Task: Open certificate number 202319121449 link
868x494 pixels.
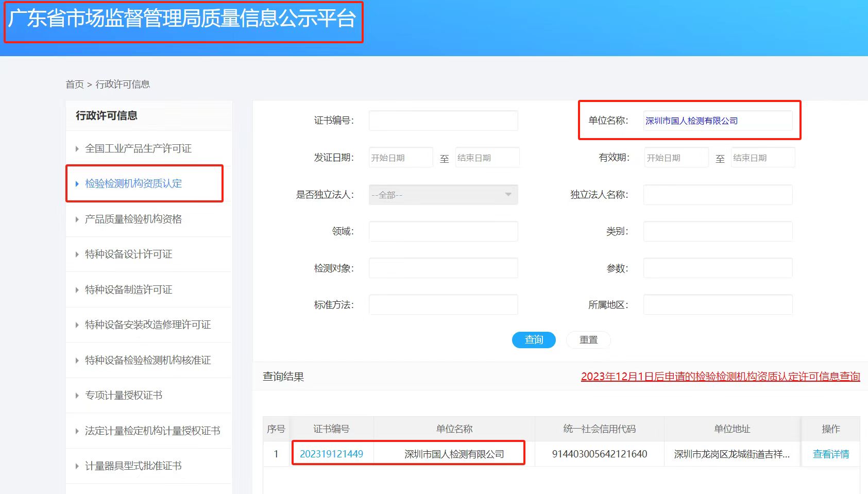Action: click(x=331, y=454)
